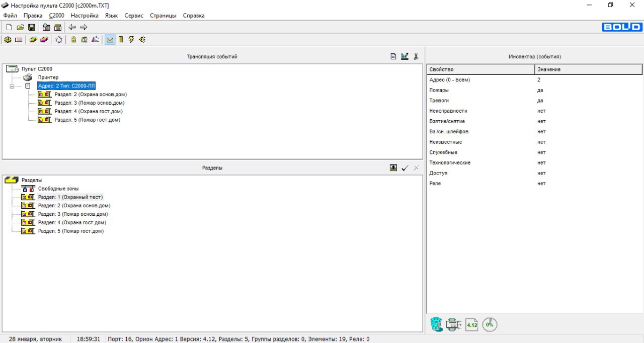
Task: Select the Принтер tree item
Action: (x=48, y=77)
